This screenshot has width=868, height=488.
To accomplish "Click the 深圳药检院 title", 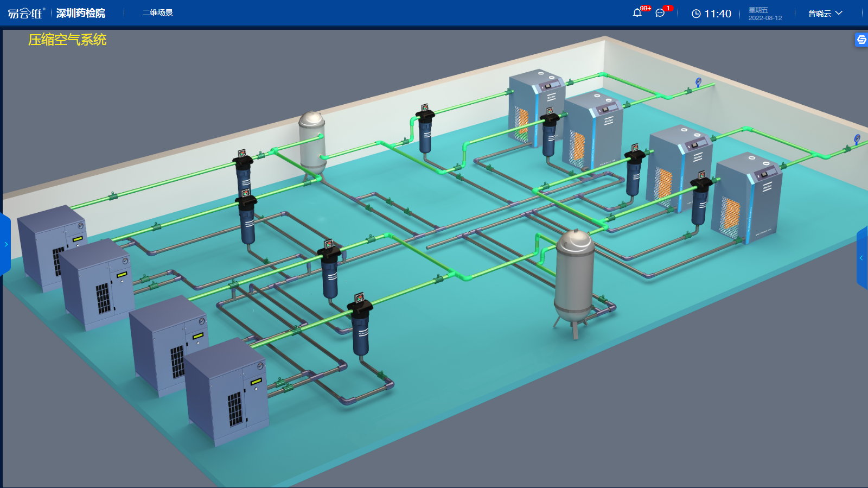I will [x=81, y=13].
